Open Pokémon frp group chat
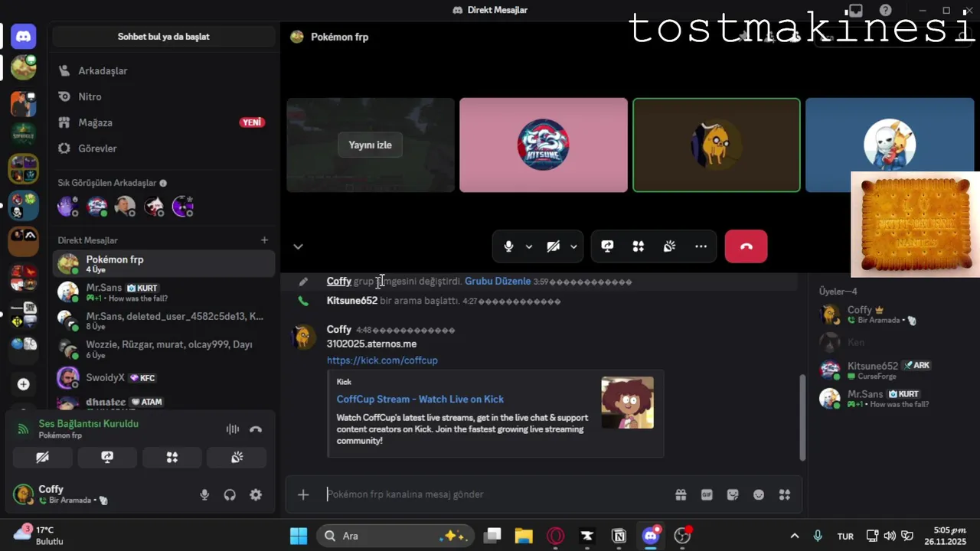The width and height of the screenshot is (980, 551). 163,264
